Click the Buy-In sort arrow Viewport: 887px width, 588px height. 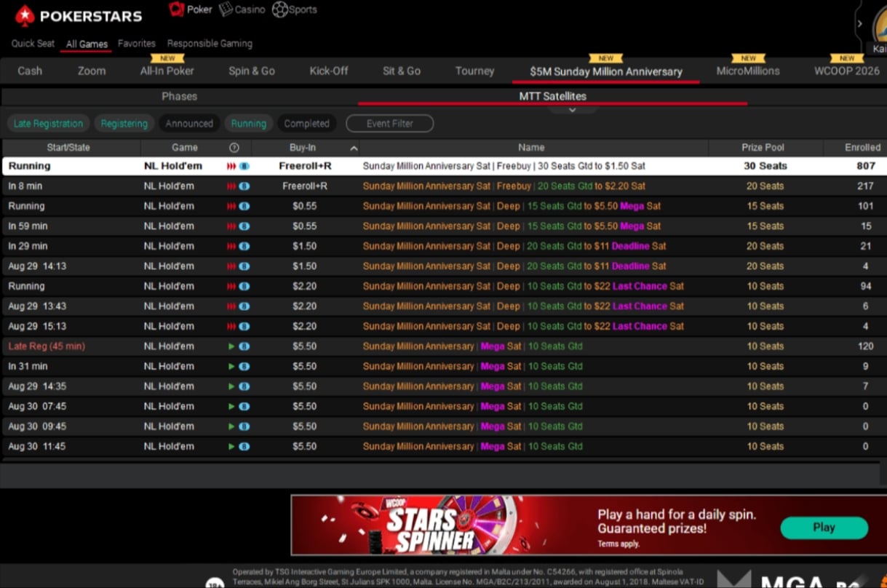(x=354, y=148)
